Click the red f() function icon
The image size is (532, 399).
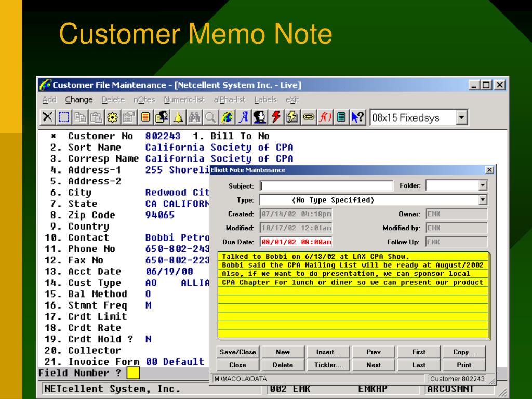coord(325,117)
